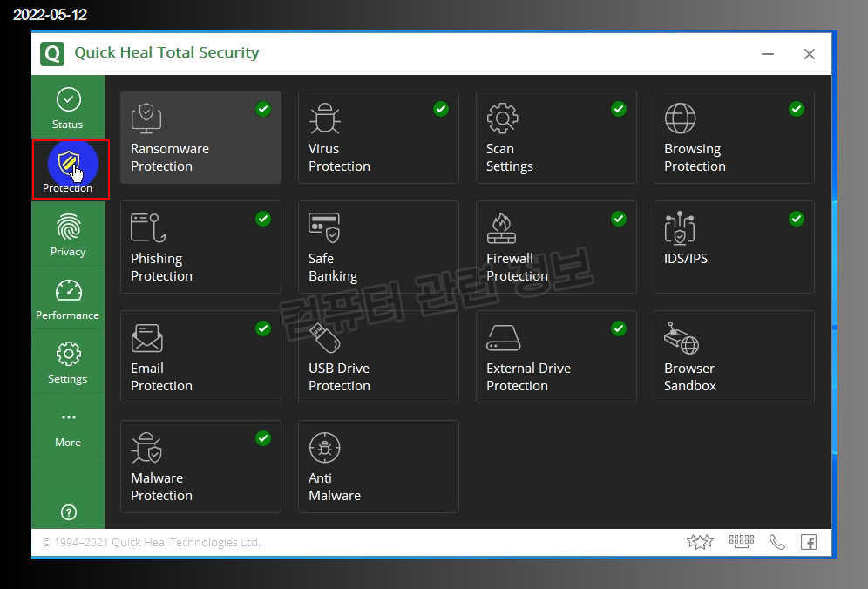Viewport: 868px width, 589px height.
Task: Open the External Drive Protection disk icon
Action: click(503, 338)
